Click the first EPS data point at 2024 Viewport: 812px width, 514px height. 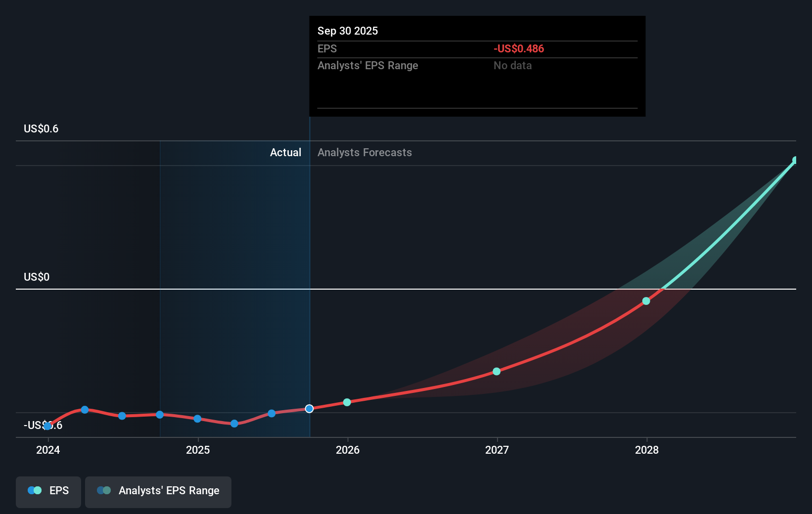(x=48, y=426)
